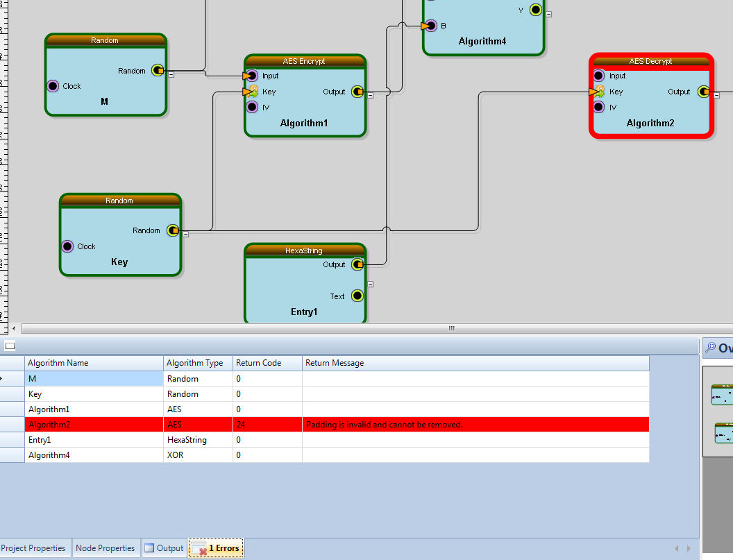The width and height of the screenshot is (733, 560).
Task: Open the Project Properties tab
Action: tap(33, 548)
